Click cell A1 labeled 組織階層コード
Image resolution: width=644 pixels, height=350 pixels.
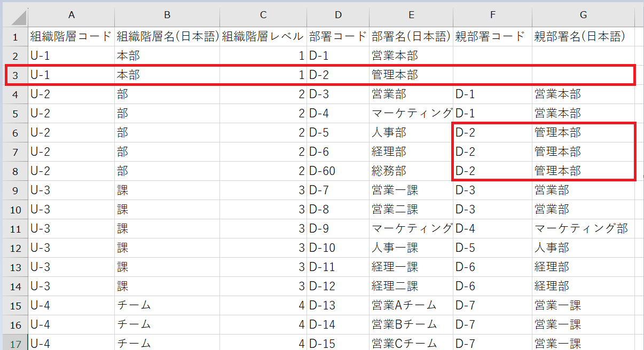(x=71, y=37)
